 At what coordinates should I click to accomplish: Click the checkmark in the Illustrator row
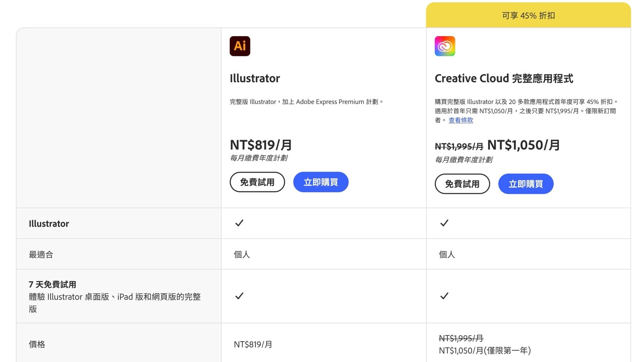[x=239, y=223]
